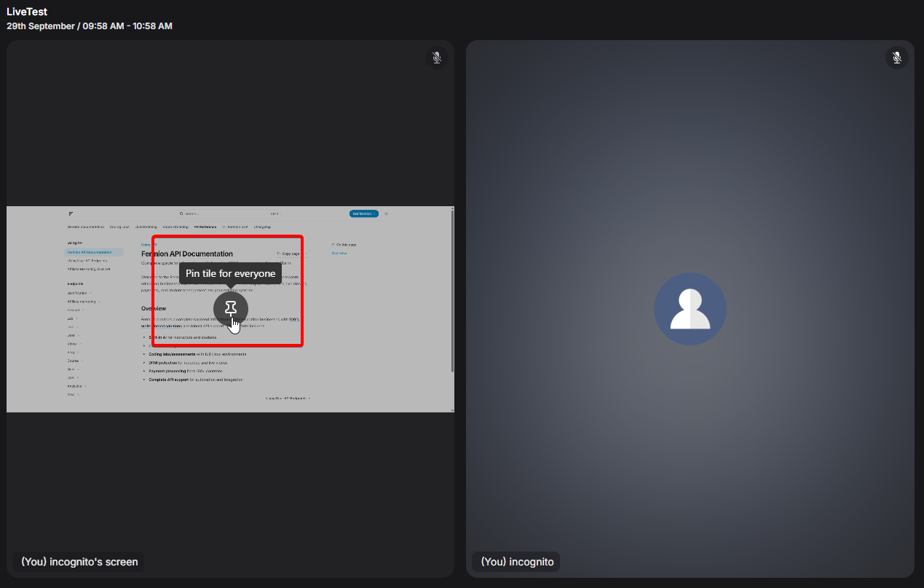Click the participant avatar placeholder icon
The image size is (924, 588).
pos(690,309)
